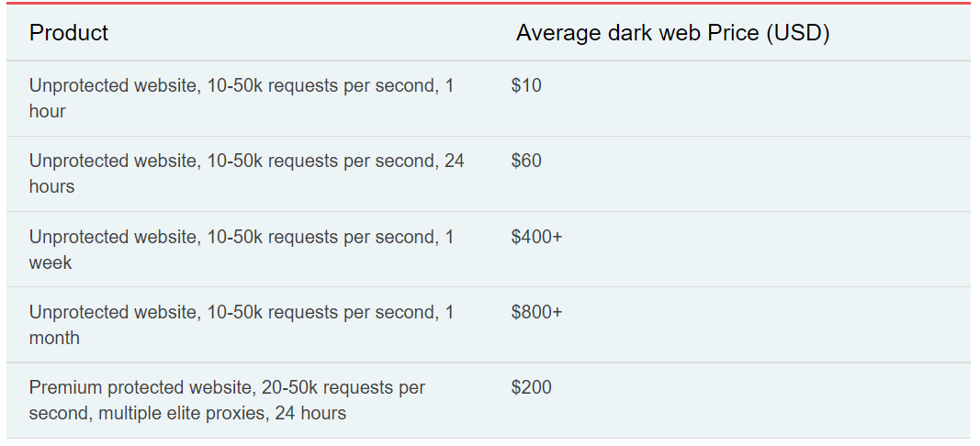This screenshot has height=446, width=980.
Task: Click the wrapped word "month" in product column
Action: coord(54,338)
